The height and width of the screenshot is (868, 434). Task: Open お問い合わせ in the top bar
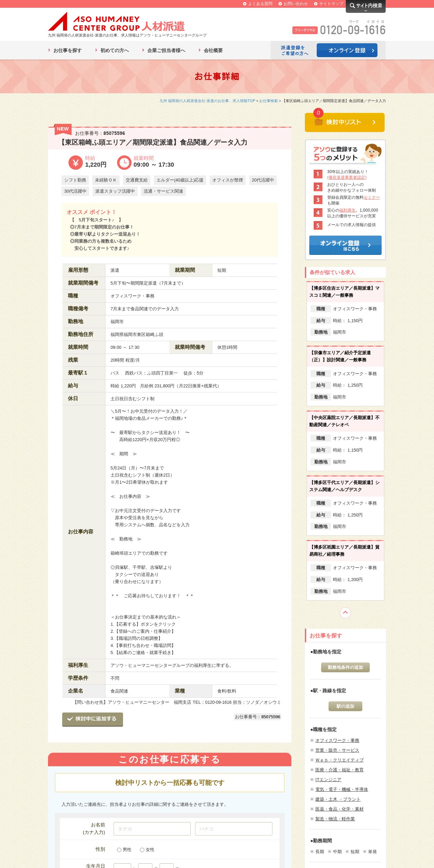click(x=293, y=4)
